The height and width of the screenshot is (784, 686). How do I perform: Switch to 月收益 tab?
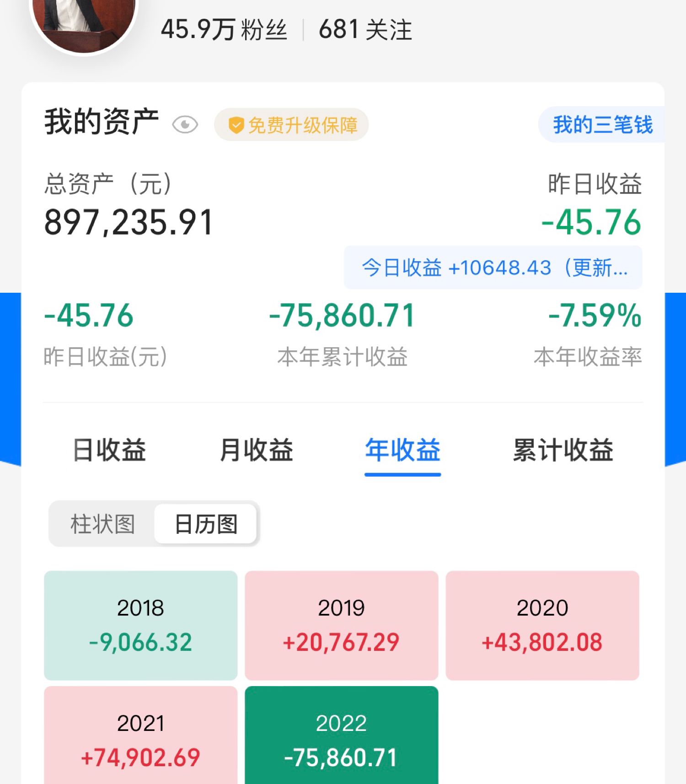coord(256,450)
